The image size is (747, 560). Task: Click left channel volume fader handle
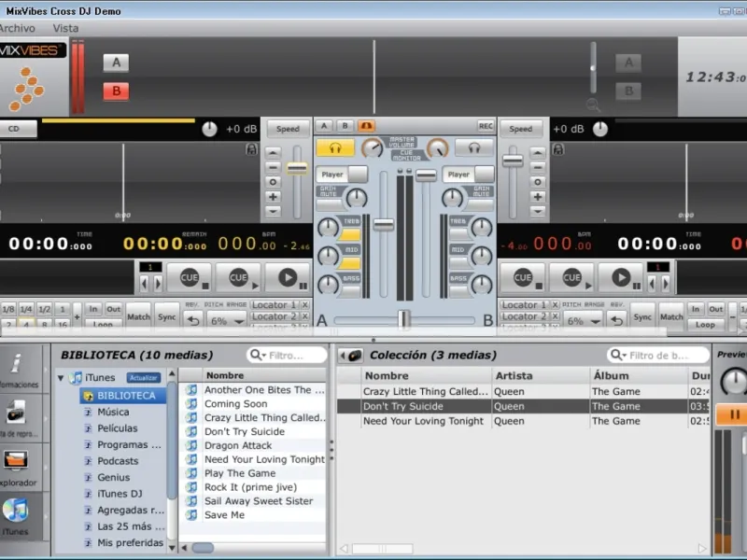pyautogui.click(x=384, y=224)
